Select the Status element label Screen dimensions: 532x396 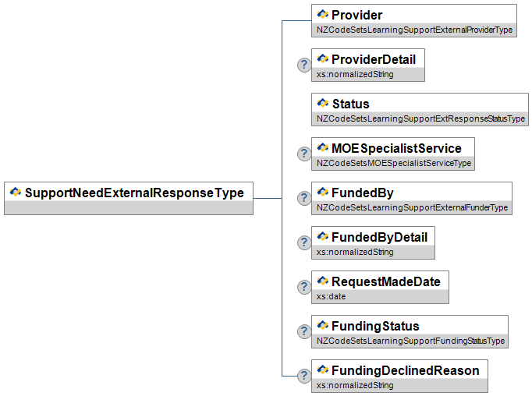pyautogui.click(x=350, y=104)
